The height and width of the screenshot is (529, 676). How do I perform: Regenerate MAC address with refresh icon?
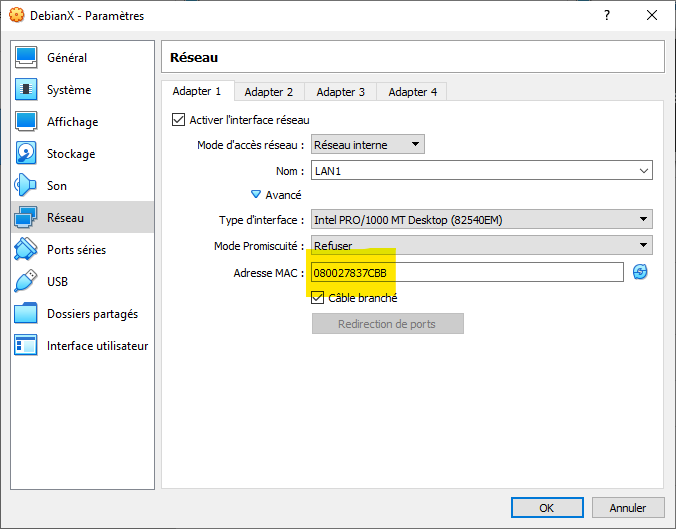coord(640,272)
